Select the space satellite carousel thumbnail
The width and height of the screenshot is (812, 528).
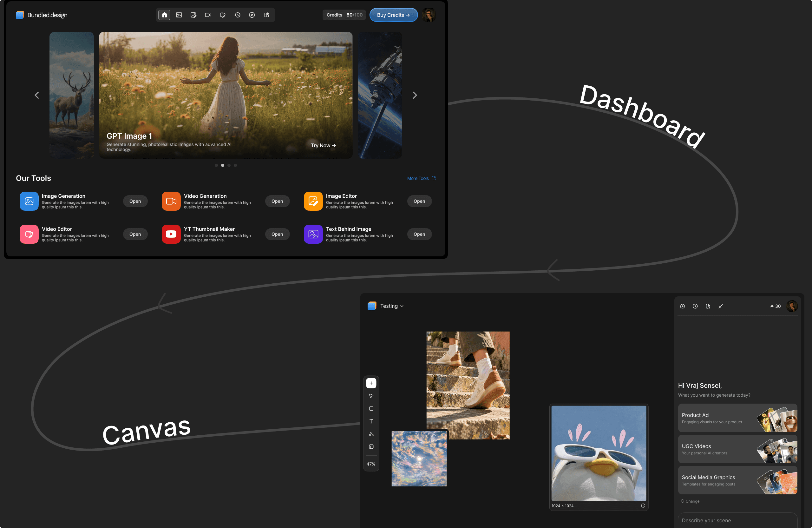380,95
